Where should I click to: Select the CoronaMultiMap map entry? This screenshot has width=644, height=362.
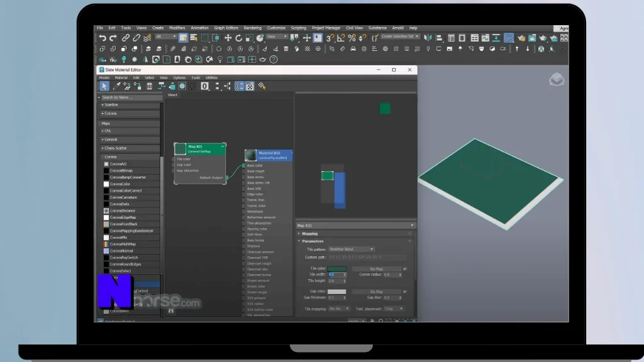(123, 244)
